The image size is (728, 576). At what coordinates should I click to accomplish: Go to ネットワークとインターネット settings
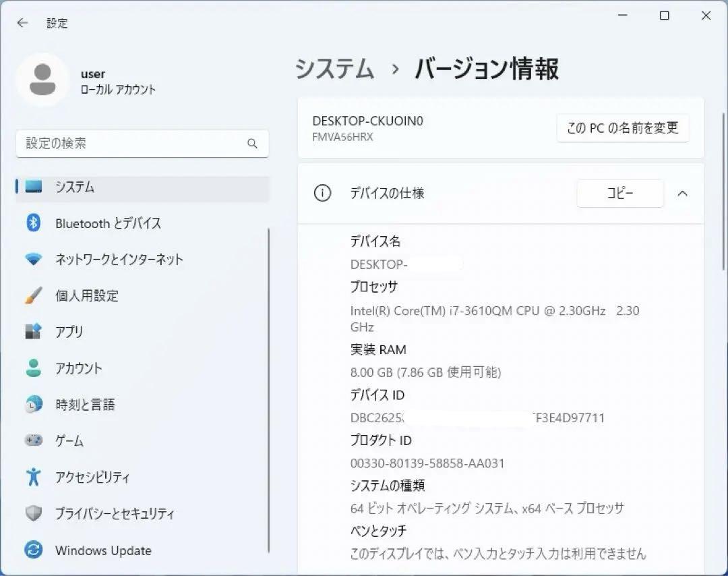tap(142, 259)
